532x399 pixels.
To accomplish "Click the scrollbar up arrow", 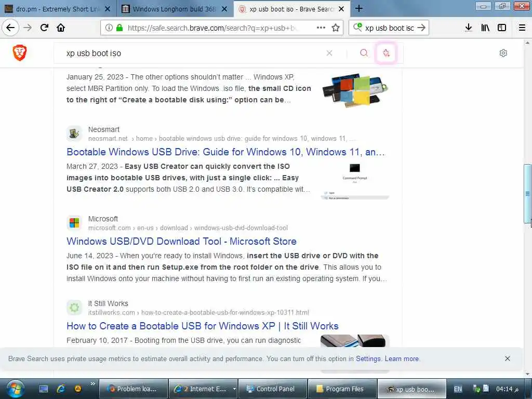I will [527, 43].
